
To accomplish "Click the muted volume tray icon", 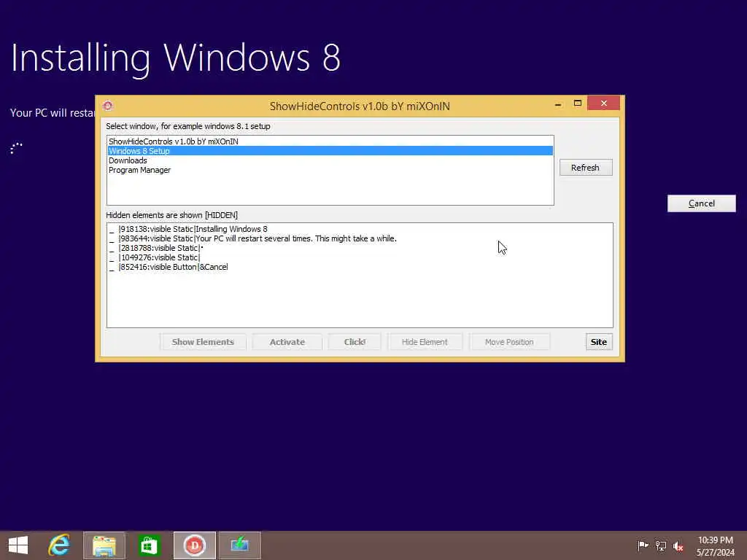I will (678, 545).
